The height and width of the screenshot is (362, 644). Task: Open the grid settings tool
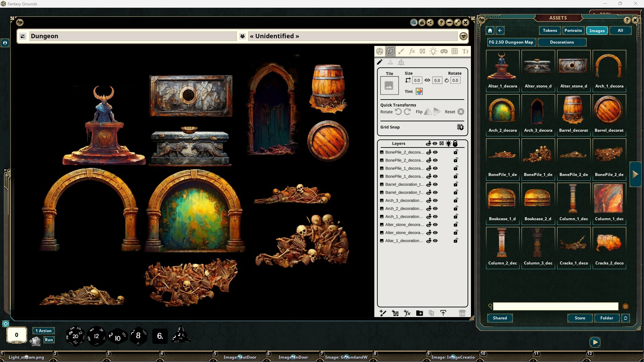[x=455, y=51]
